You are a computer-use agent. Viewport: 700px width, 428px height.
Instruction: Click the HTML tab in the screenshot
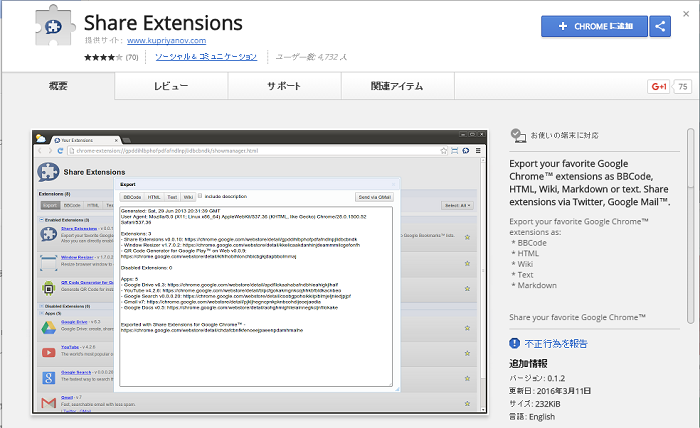tap(154, 197)
